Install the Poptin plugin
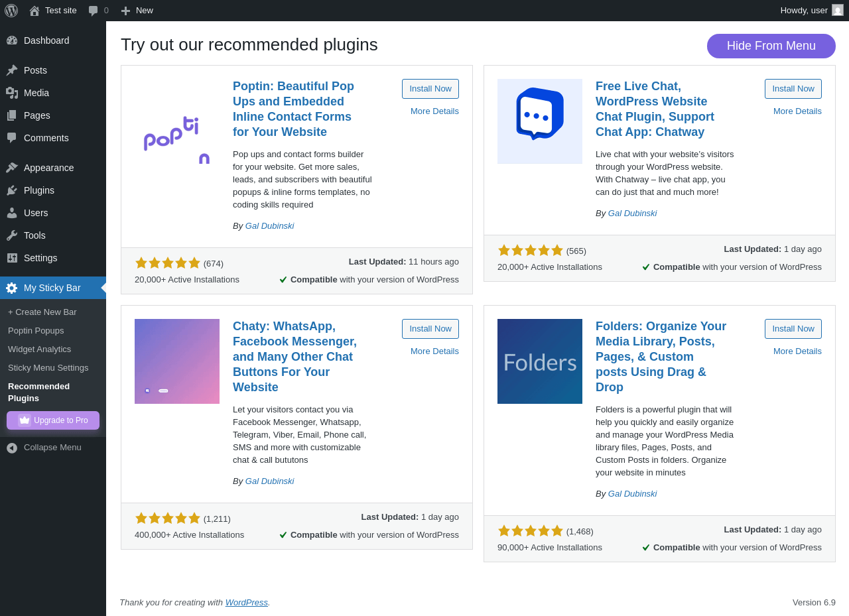849x616 pixels. click(x=430, y=89)
